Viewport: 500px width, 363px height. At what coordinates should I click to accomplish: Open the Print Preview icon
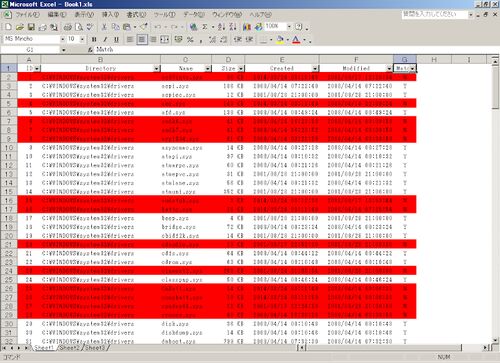point(79,27)
